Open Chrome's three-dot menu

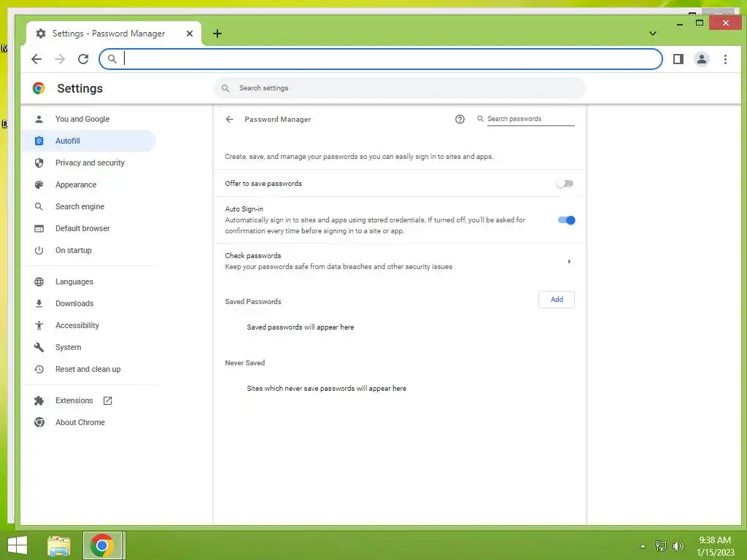pos(725,59)
